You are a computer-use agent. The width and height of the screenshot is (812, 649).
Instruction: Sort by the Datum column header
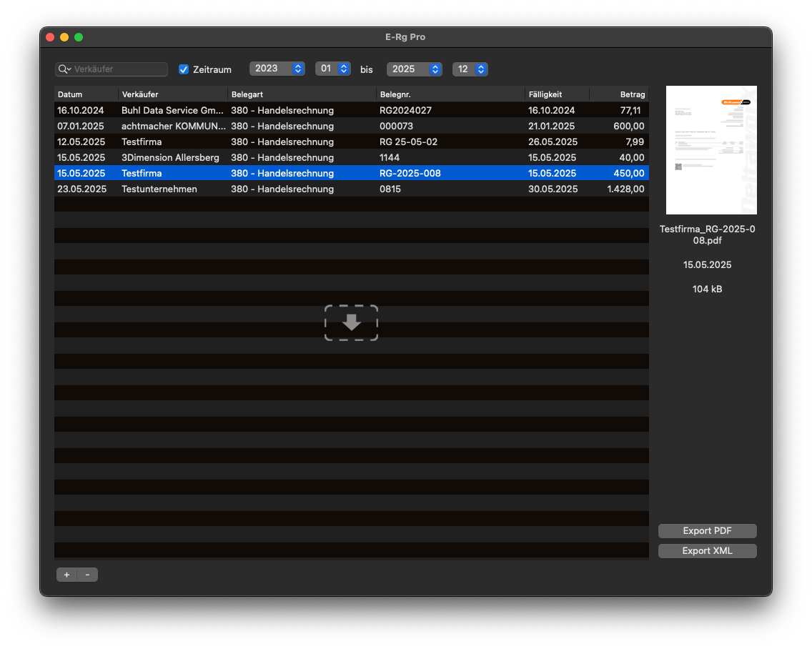click(86, 94)
